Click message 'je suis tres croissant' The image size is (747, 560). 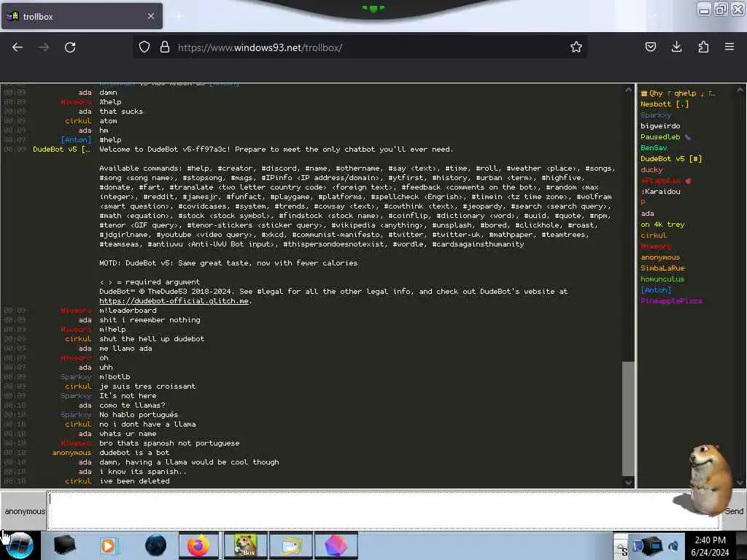[x=147, y=386]
